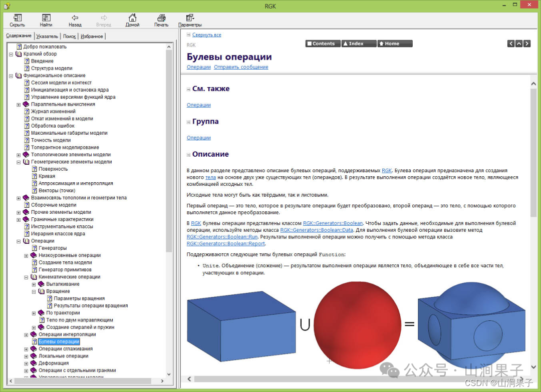Open the RGK::Generators::Boolean::Data link
The width and height of the screenshot is (541, 392).
[317, 230]
